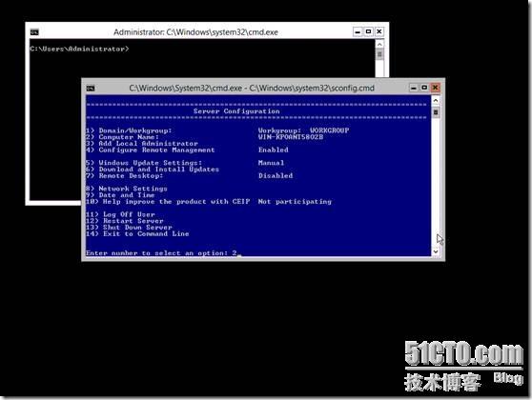Click the Administrator cmd.exe title bar text
532x400 pixels.
(195, 32)
